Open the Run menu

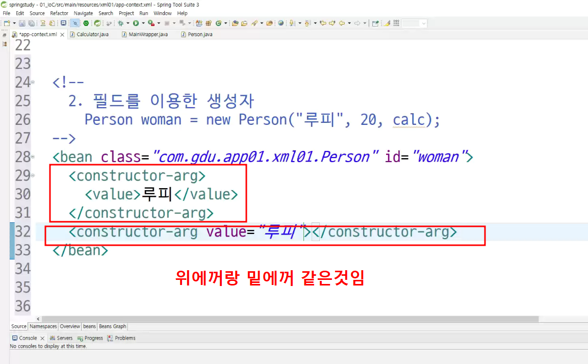144,13
